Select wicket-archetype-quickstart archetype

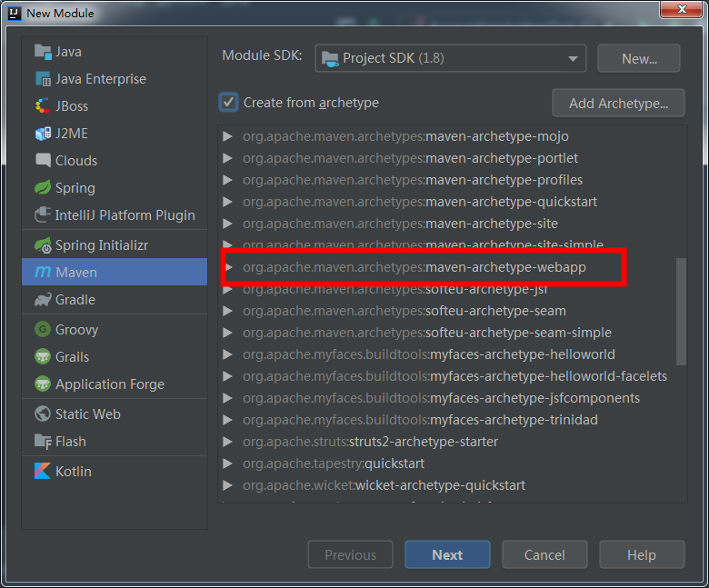tap(384, 485)
